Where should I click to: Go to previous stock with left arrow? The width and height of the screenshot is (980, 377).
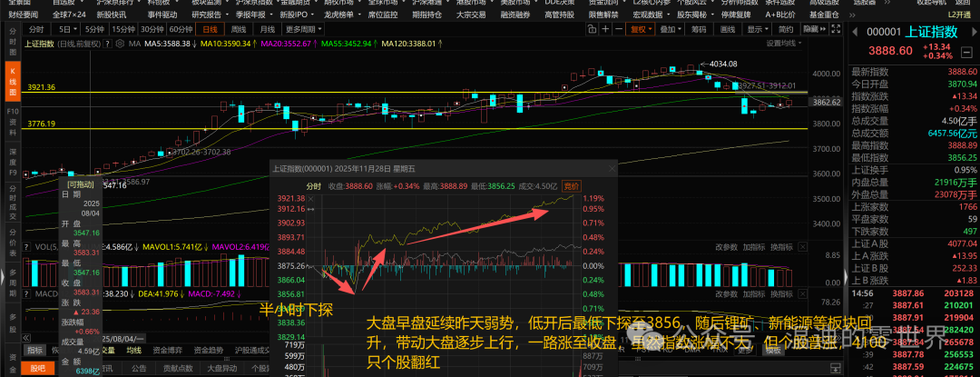coord(855,31)
